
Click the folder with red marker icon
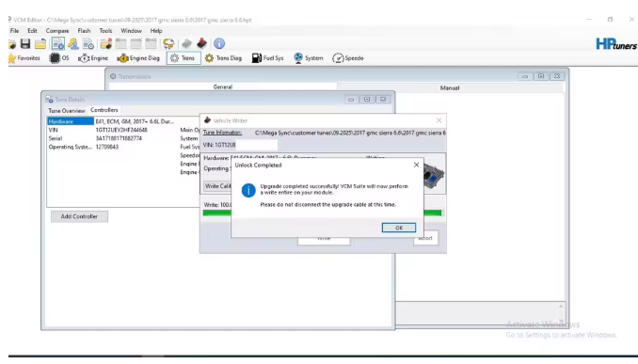tap(105, 43)
